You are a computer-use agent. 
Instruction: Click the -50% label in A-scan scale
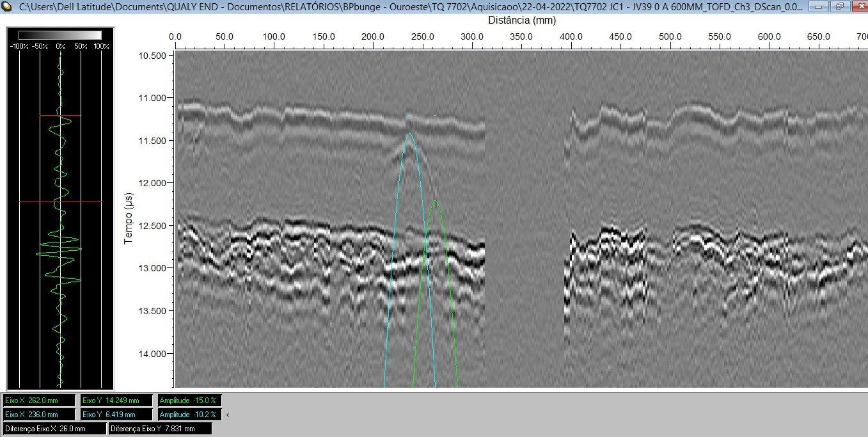point(40,47)
